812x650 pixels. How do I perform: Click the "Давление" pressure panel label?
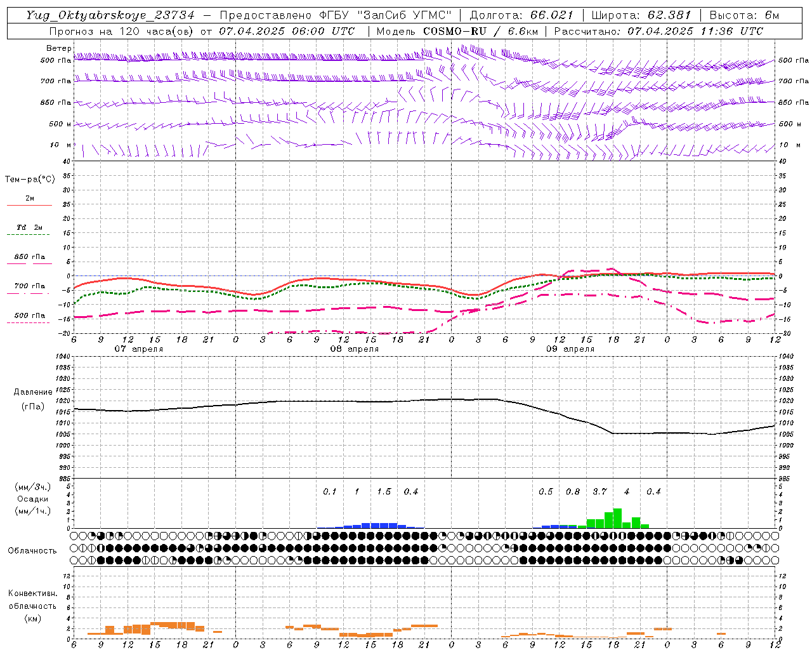(x=33, y=392)
